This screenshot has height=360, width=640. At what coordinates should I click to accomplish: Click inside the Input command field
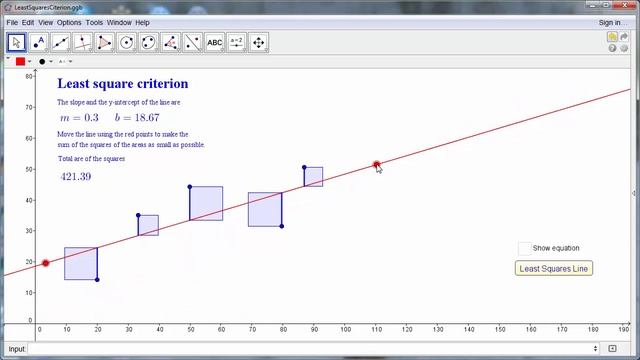[309, 349]
